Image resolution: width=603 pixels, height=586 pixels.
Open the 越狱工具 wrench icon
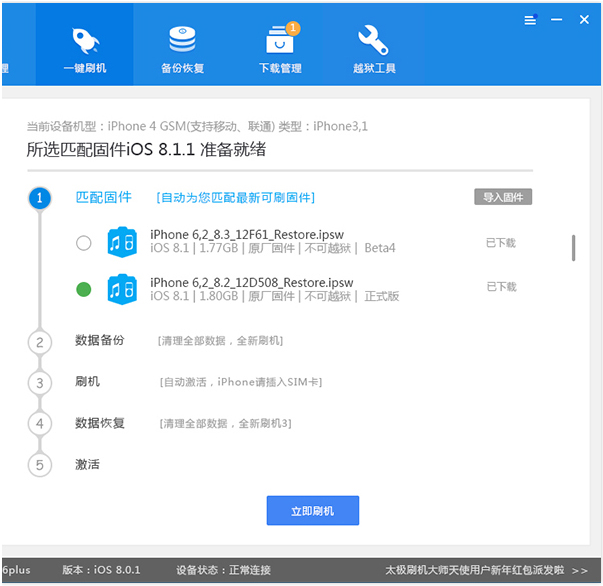pos(376,49)
